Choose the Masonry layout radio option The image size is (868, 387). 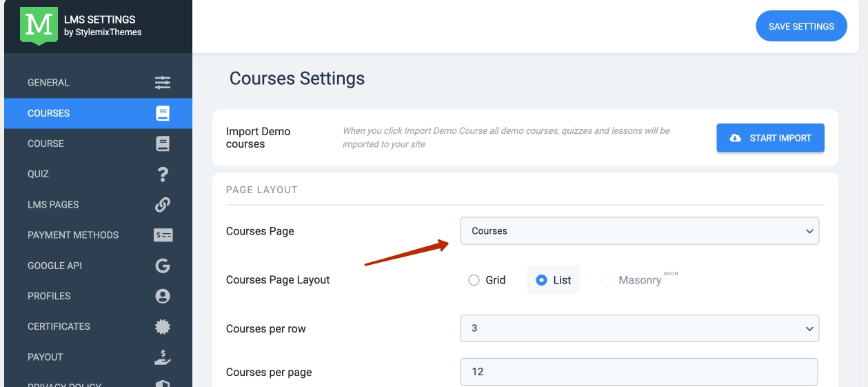point(607,280)
